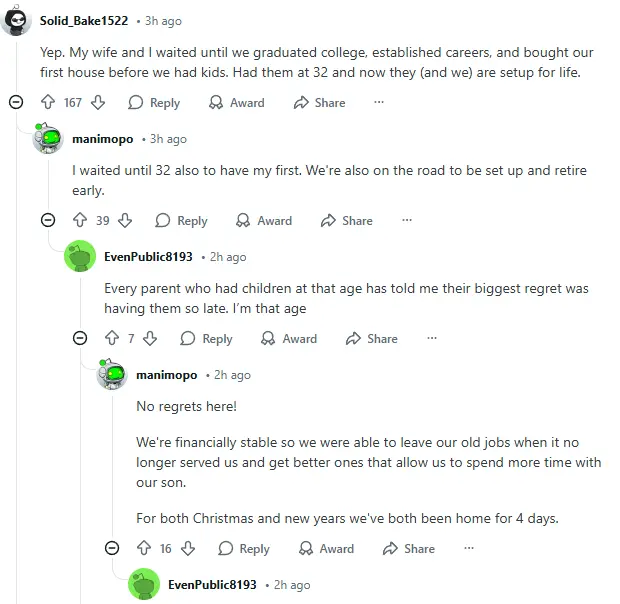Open more options on Solid_Bake1522's comment
Image resolution: width=620 pixels, height=604 pixels.
[x=379, y=102]
